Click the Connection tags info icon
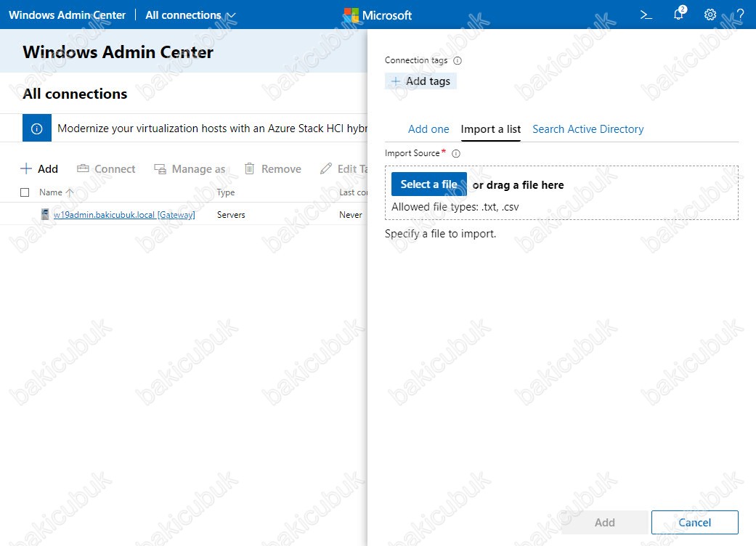This screenshot has width=756, height=546. point(458,61)
